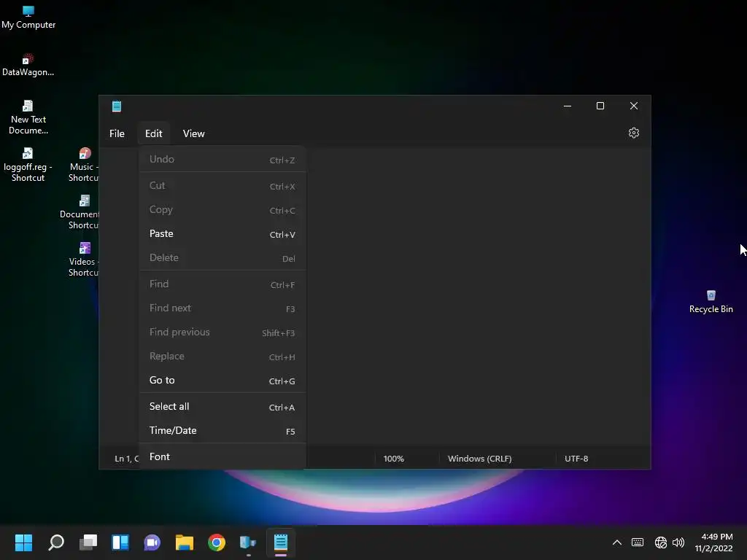Select the DataWagon desktop shortcut
Image resolution: width=747 pixels, height=560 pixels.
click(28, 65)
